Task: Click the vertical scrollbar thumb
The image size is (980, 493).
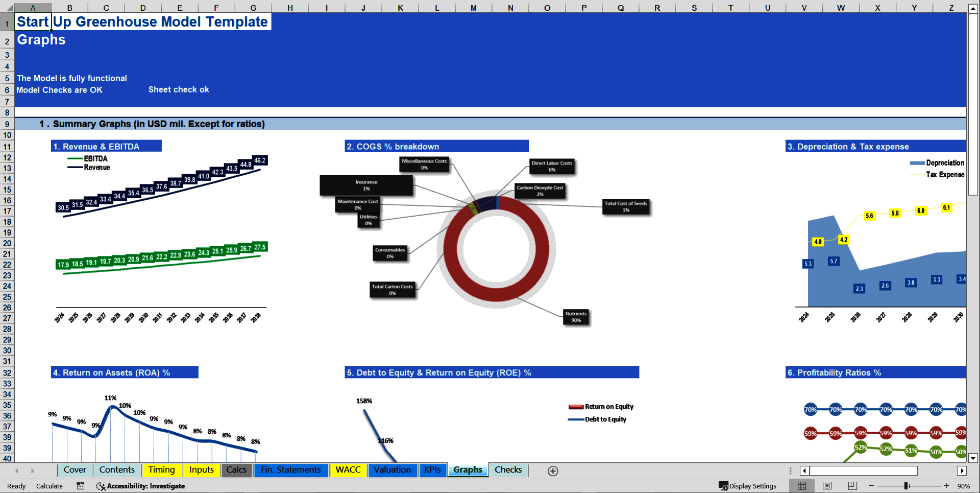Action: [973, 105]
